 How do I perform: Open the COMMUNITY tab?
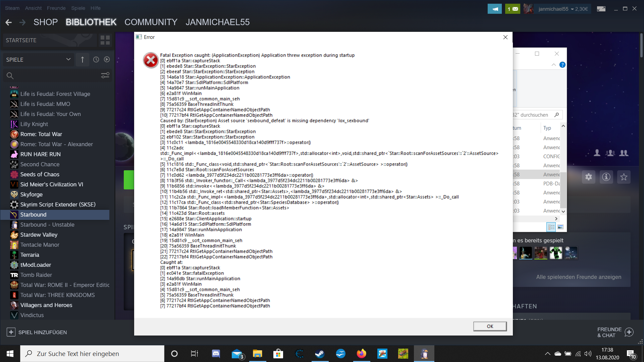[x=151, y=22]
